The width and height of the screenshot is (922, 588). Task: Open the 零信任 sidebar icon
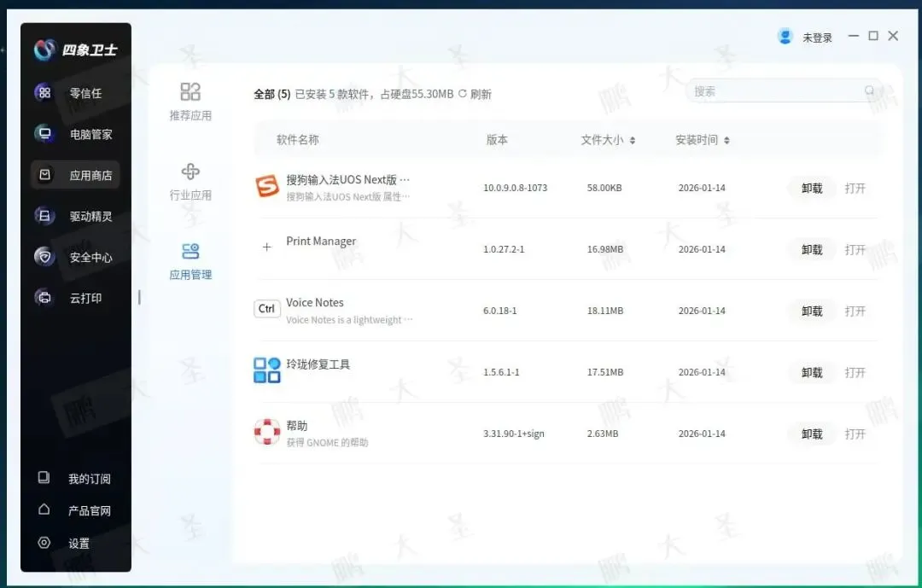click(x=44, y=92)
